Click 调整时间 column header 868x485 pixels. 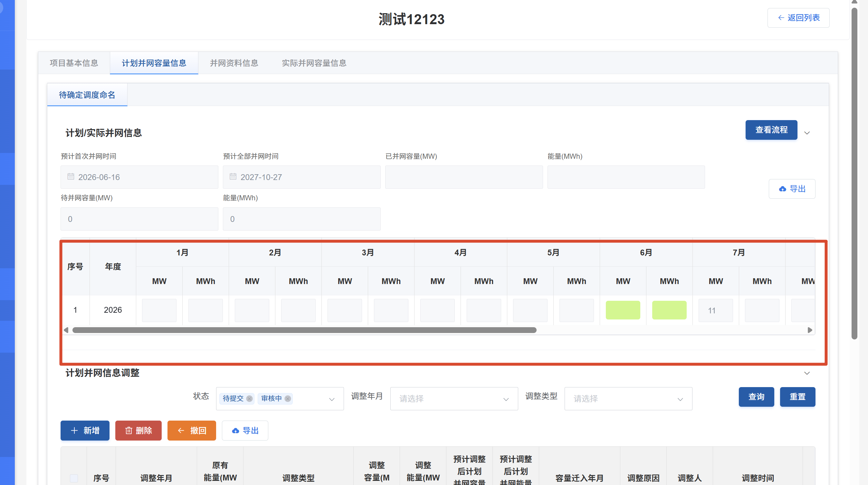coord(758,478)
